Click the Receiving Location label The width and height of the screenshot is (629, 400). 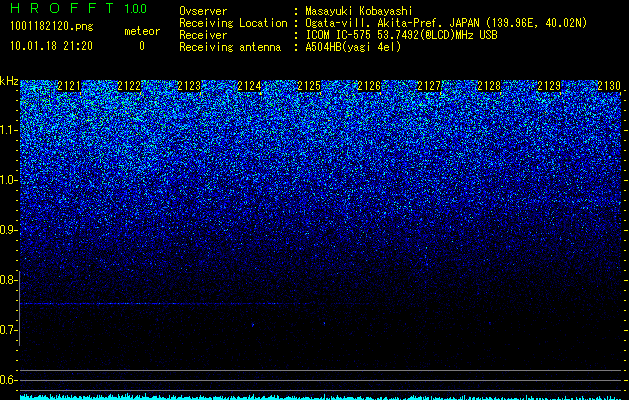(x=233, y=24)
